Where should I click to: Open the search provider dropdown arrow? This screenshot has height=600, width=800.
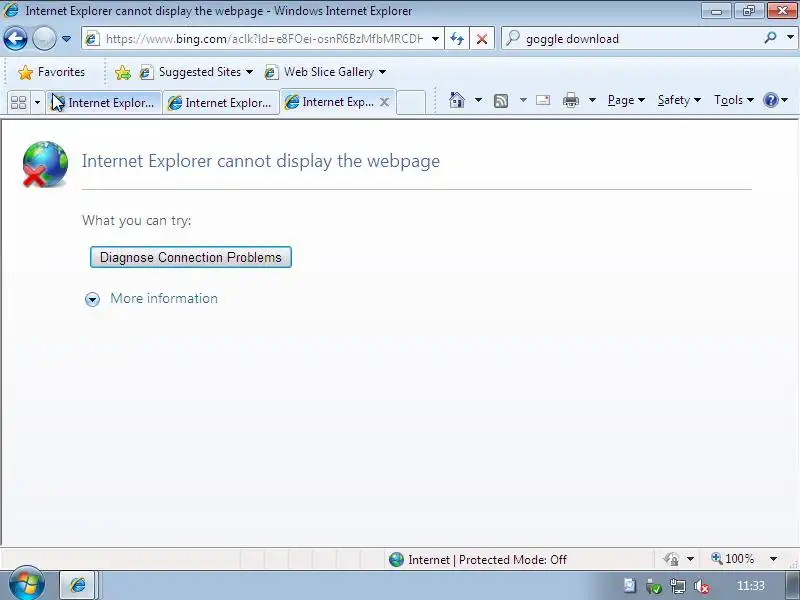(x=790, y=38)
